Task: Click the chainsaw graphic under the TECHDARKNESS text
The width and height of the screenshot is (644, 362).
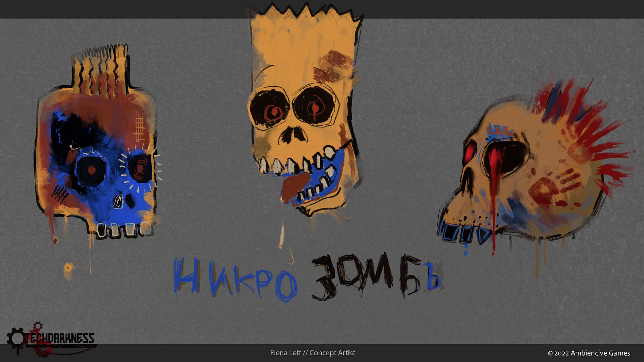Action: pos(67,346)
